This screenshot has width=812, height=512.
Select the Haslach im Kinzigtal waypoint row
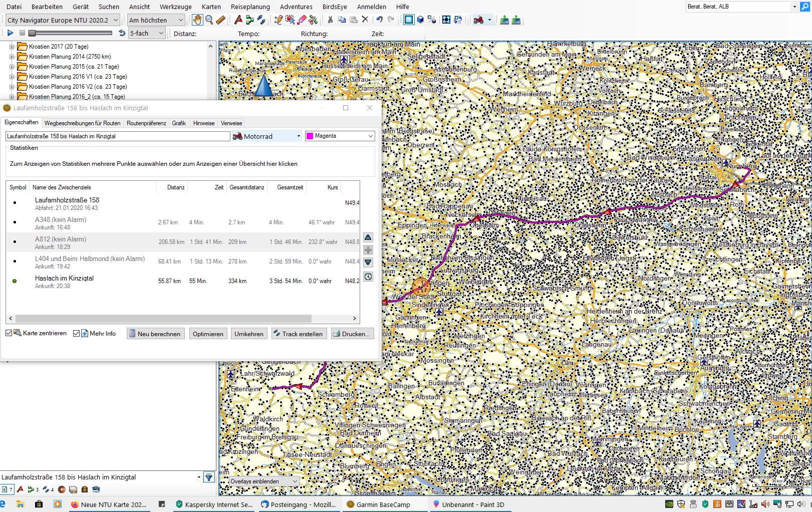pos(183,282)
